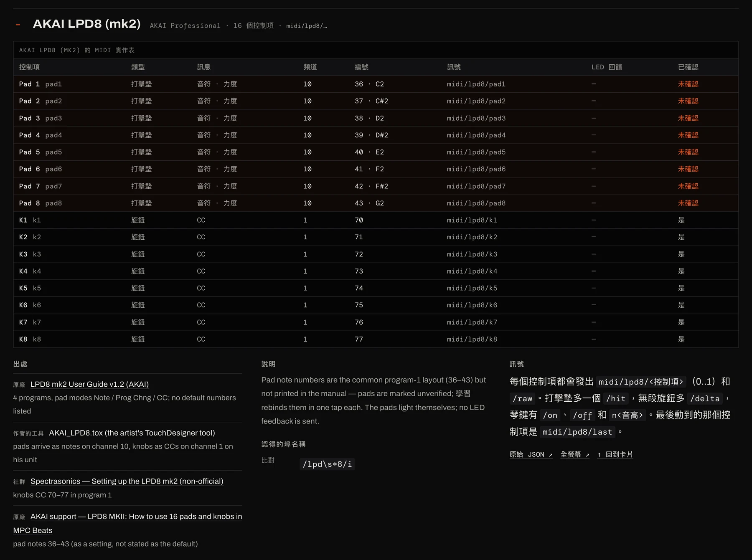
Task: Open Spectrasonics LPD8 mk2 setup link
Action: (127, 481)
